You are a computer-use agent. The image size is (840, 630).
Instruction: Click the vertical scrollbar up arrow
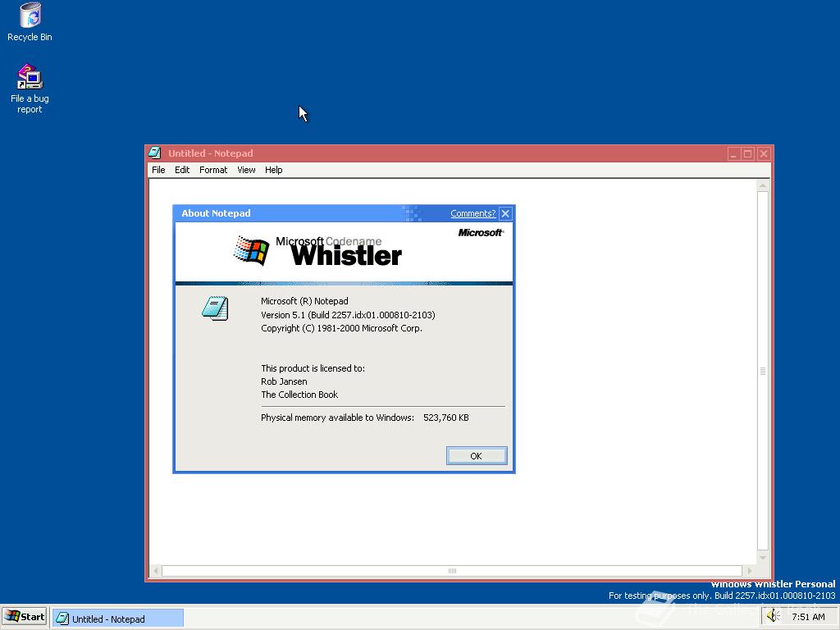point(763,185)
